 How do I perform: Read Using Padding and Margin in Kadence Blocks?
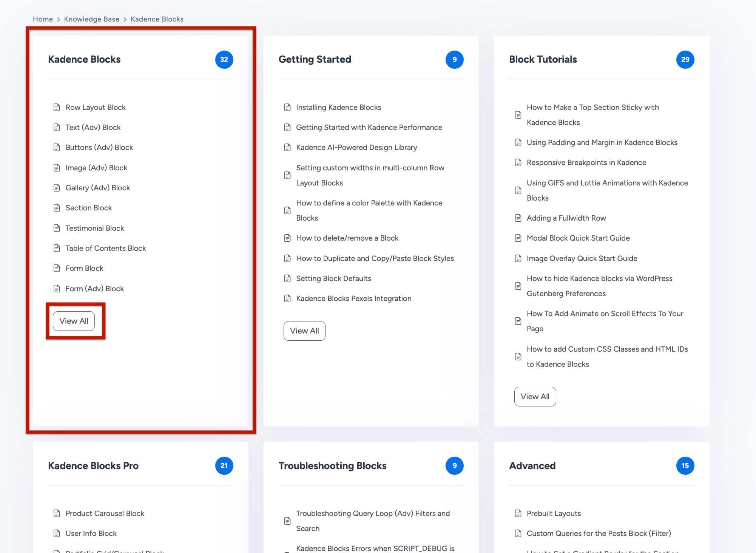602,142
